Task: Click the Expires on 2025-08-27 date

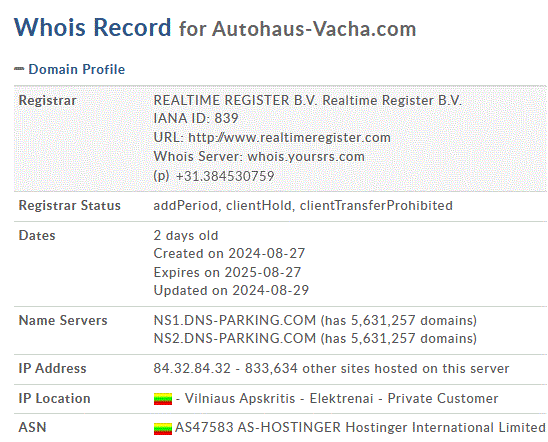Action: pyautogui.click(x=227, y=272)
